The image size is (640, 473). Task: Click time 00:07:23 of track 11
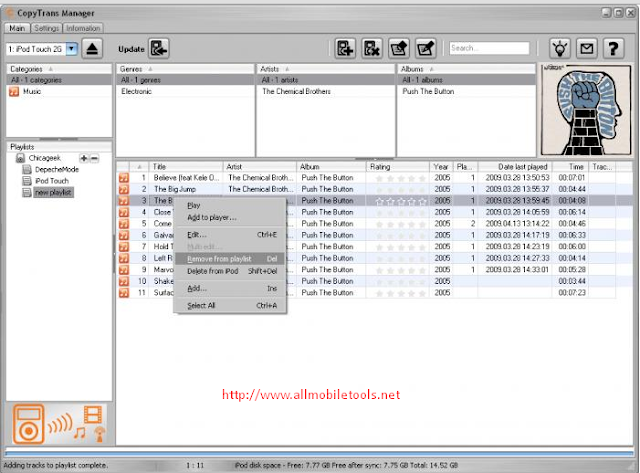point(572,293)
